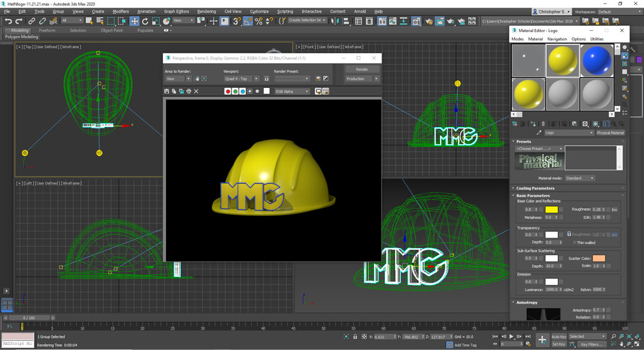Screen dimensions: 644x350
Task: Open the Material mode Standard dropdown
Action: coord(579,178)
